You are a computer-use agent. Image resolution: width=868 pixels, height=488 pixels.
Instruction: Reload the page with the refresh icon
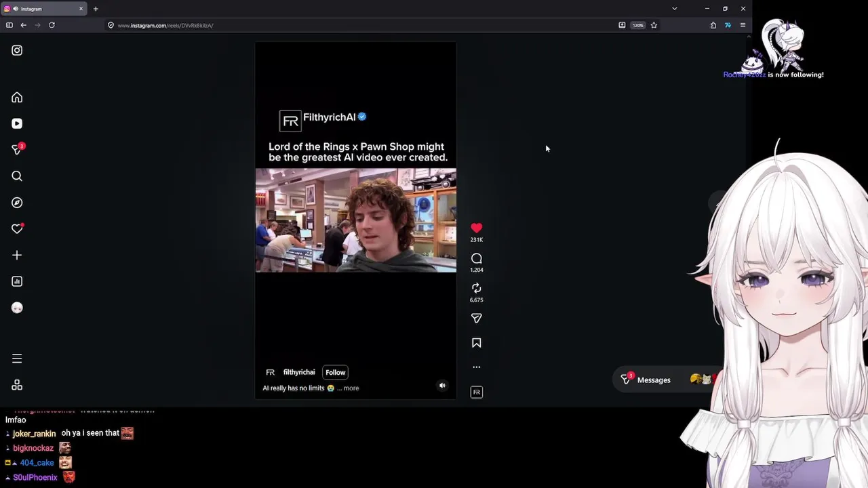(x=52, y=25)
